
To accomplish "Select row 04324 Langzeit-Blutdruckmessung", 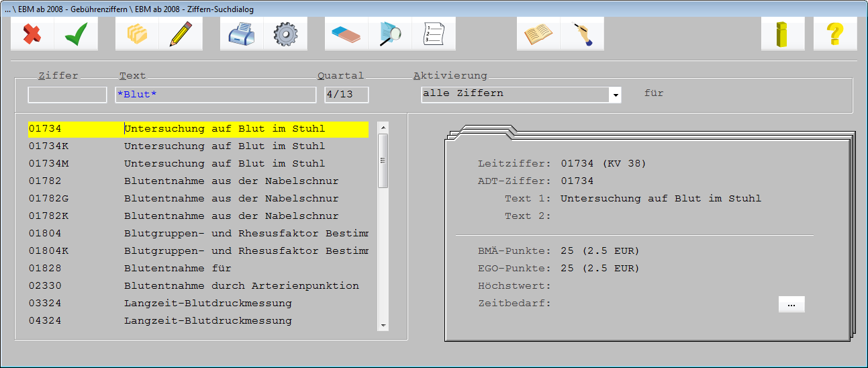I will click(x=198, y=321).
